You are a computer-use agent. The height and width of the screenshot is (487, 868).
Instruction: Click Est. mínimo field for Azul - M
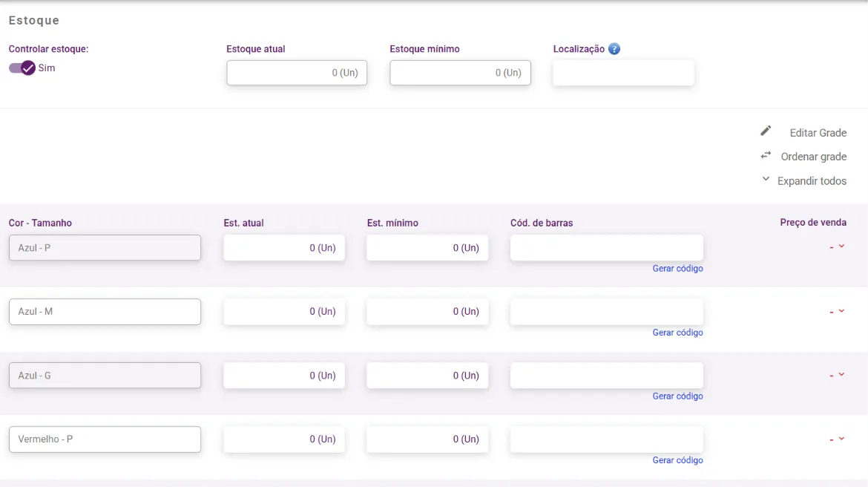click(x=427, y=311)
